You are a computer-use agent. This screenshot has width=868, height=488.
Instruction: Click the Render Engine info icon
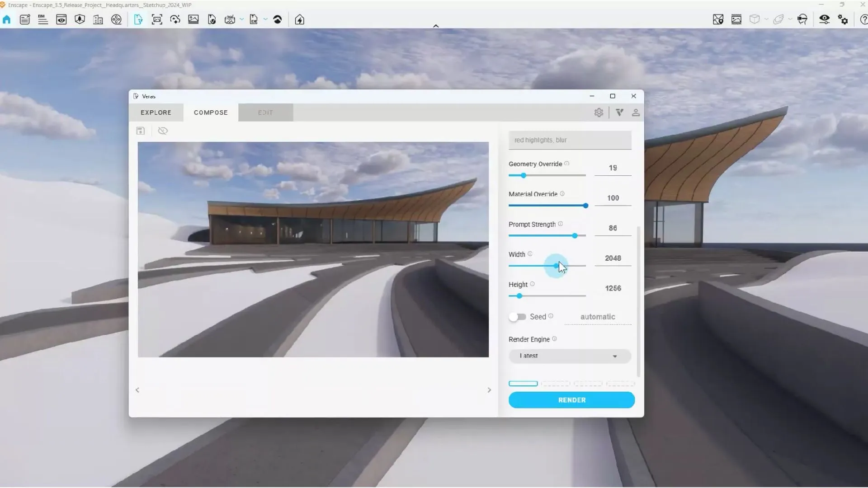tap(554, 339)
